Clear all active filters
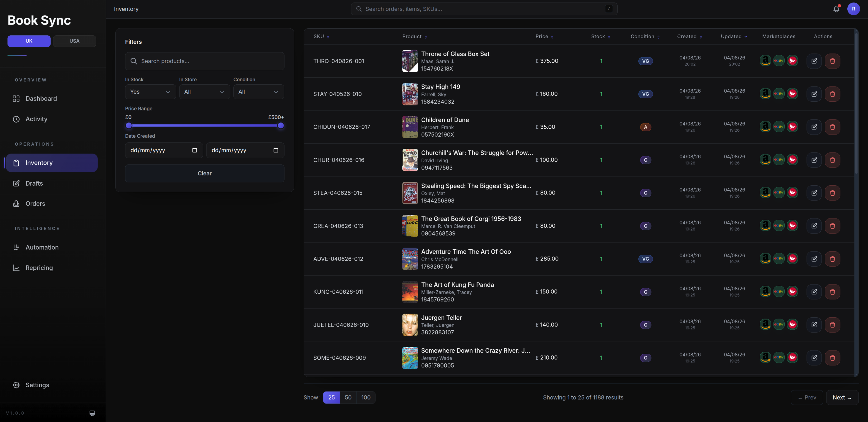 (204, 173)
